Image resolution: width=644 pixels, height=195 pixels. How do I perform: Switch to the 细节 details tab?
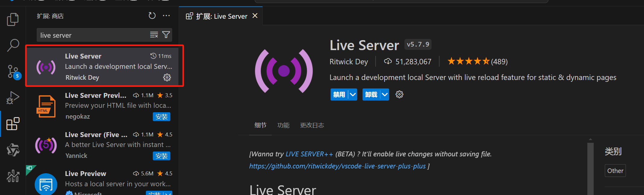point(260,125)
